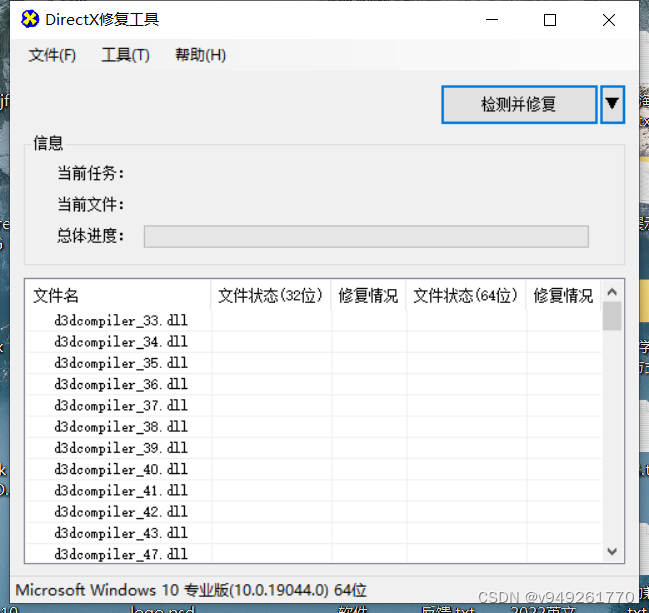
Task: Select the d3dcompiler_41.dll row
Action: click(314, 491)
